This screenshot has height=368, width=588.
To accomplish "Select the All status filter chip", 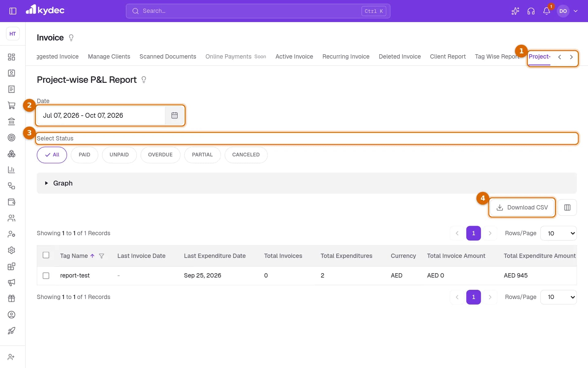I will click(52, 155).
